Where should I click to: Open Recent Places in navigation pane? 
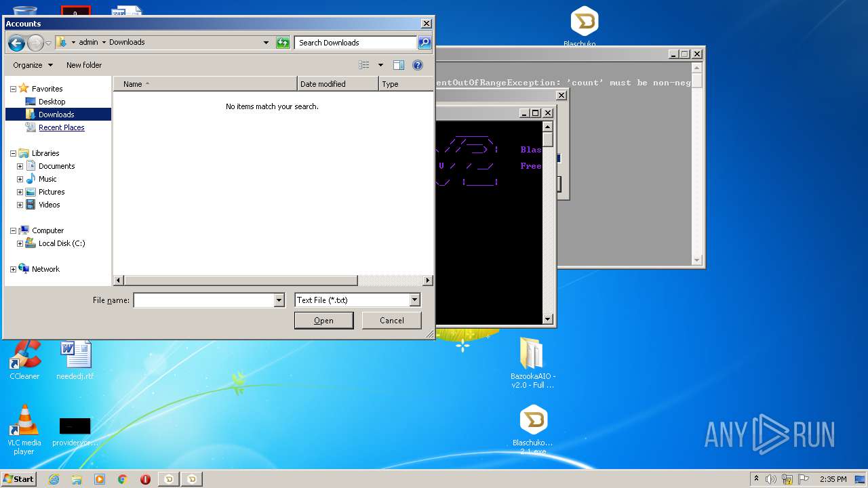[61, 127]
